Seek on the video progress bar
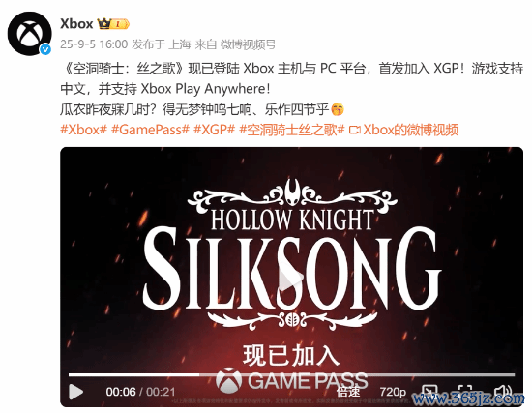The width and height of the screenshot is (532, 413). 291,374
